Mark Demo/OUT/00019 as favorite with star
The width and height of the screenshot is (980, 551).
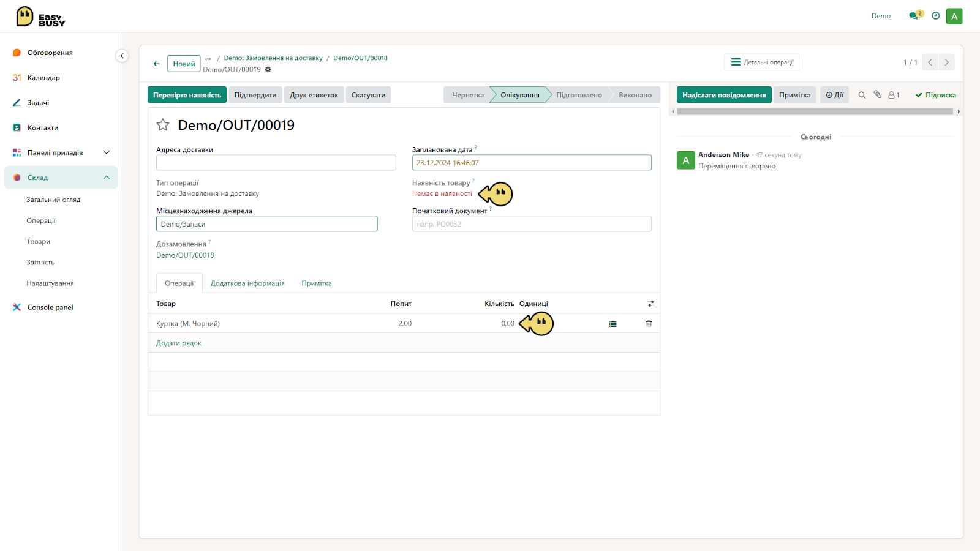(x=163, y=125)
